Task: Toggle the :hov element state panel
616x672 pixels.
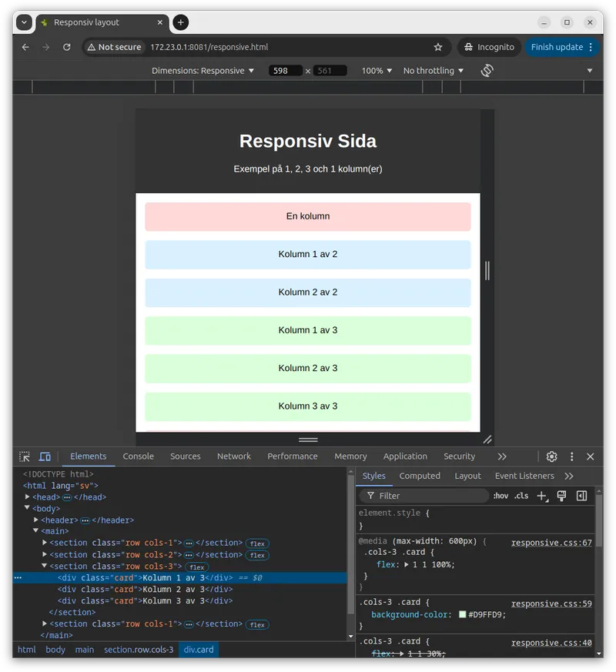Action: point(500,496)
